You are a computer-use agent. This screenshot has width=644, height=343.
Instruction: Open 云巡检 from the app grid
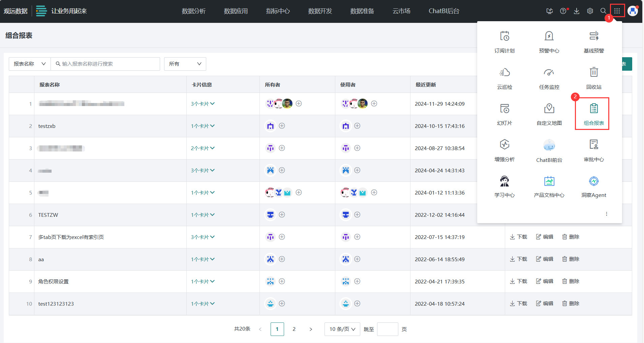click(504, 77)
